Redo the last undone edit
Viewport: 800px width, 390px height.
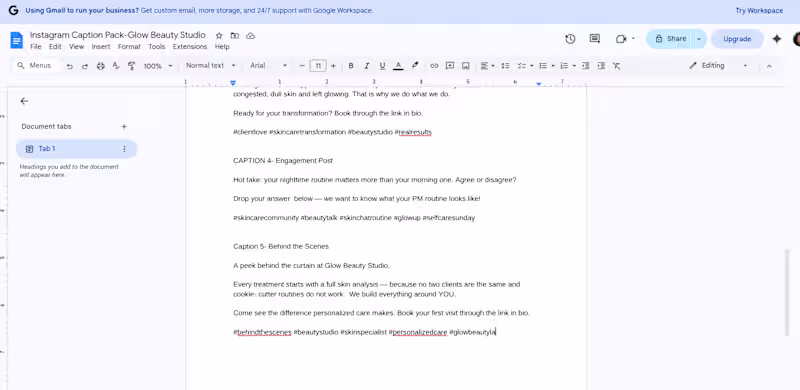coord(85,66)
